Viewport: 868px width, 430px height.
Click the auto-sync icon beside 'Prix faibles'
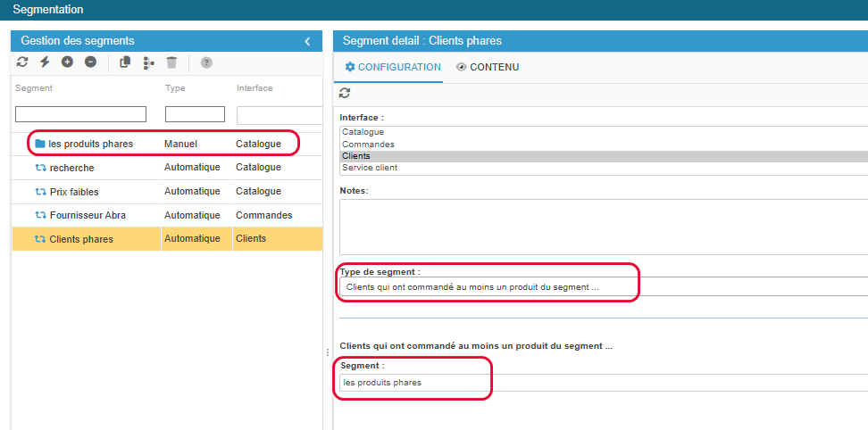point(40,191)
